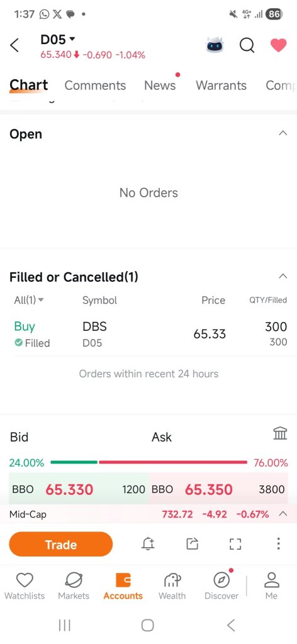The image size is (297, 644).
Task: Open the All(1) filter dropdown
Action: [29, 300]
